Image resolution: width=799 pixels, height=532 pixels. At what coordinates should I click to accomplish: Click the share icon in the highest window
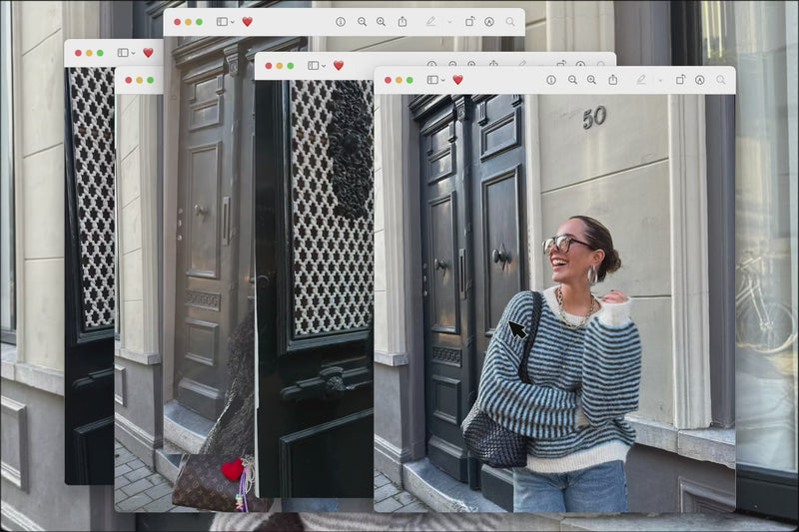pyautogui.click(x=401, y=21)
